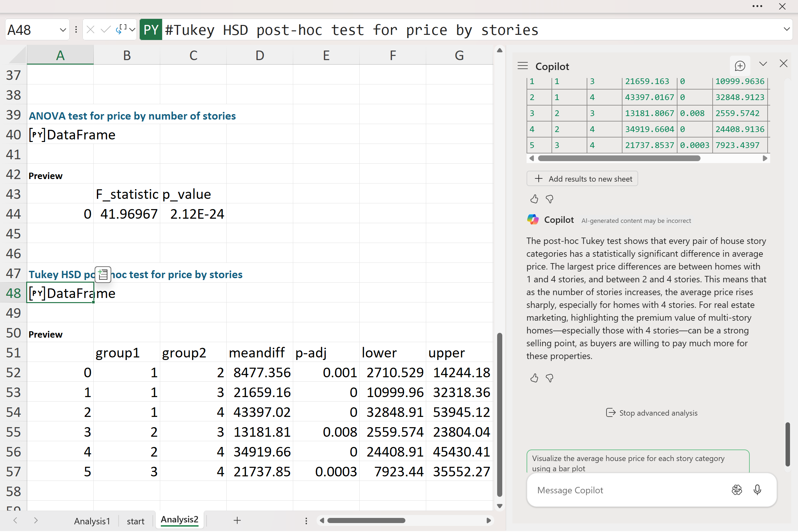The height and width of the screenshot is (532, 798).
Task: Cancel the formula bar entry with X
Action: pyautogui.click(x=90, y=30)
